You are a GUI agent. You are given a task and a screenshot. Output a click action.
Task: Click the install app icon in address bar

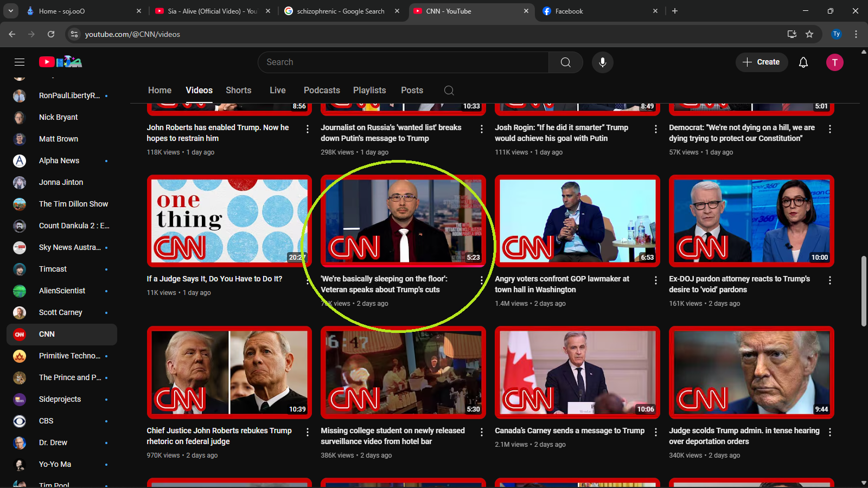pyautogui.click(x=792, y=34)
